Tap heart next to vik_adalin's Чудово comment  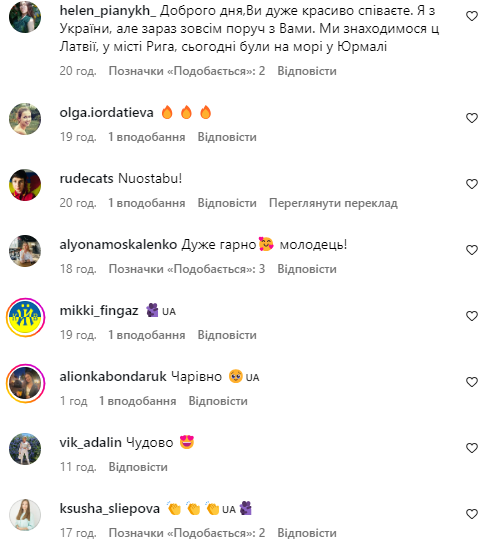[471, 448]
